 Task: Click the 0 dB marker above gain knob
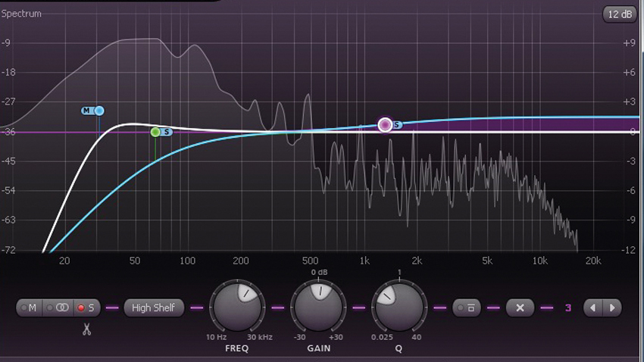pos(319,272)
